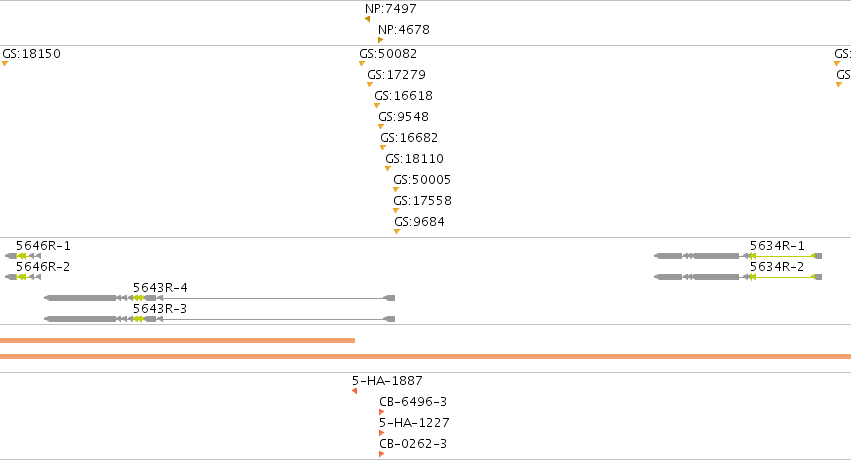This screenshot has height=460, width=851.
Task: Click the 5-HA-1887 label
Action: pos(387,381)
